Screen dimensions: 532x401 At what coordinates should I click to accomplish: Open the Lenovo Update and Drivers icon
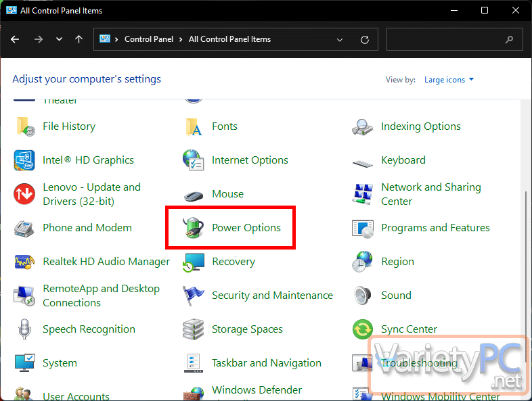24,194
